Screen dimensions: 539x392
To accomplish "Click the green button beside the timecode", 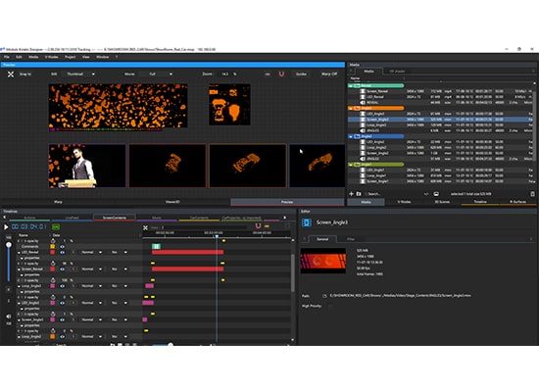I will click(x=56, y=227).
